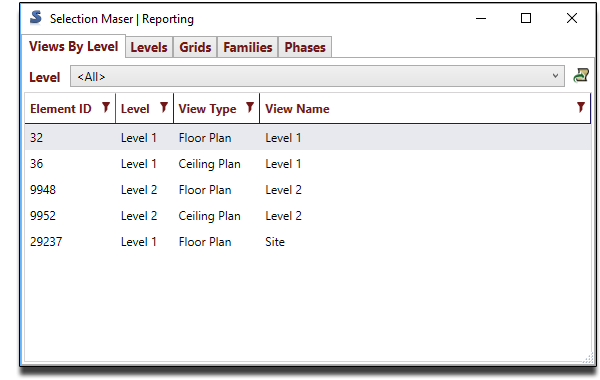
Task: Click the Selection Master app logo icon
Action: pos(36,18)
